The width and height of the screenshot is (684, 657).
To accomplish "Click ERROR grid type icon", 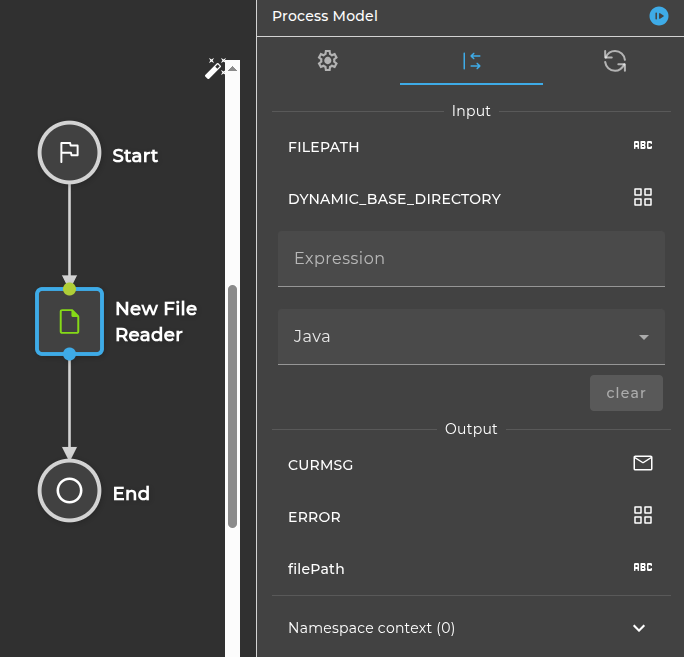I will 643,515.
